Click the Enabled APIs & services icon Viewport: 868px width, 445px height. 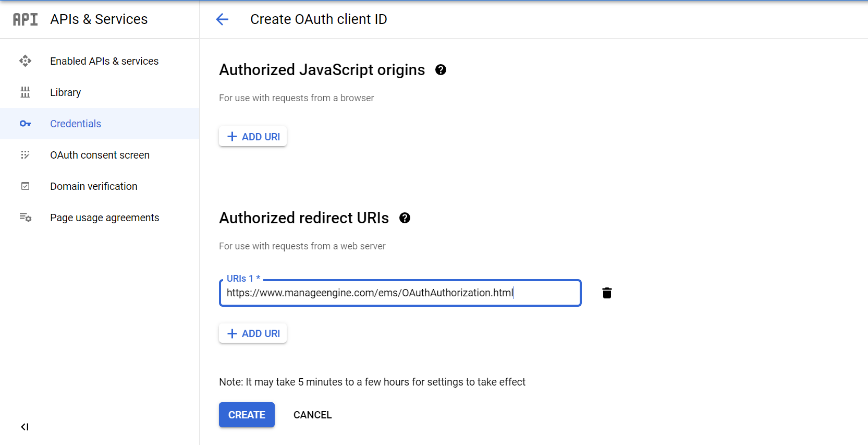pos(25,61)
